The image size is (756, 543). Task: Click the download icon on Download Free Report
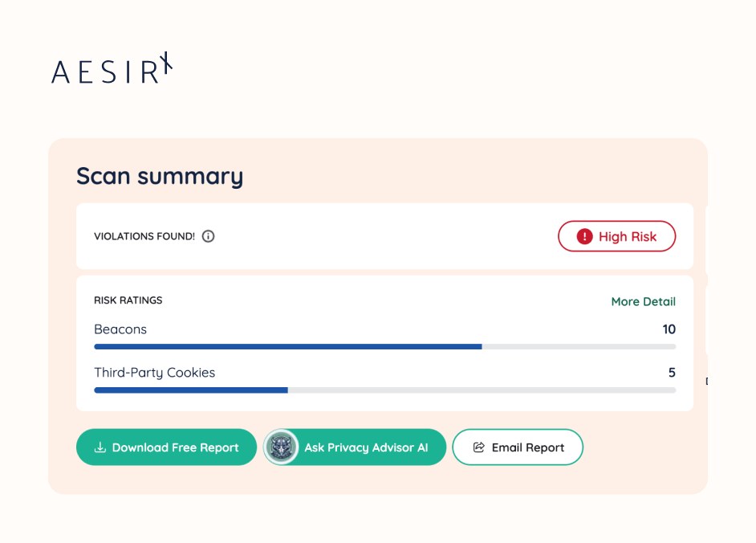click(100, 447)
